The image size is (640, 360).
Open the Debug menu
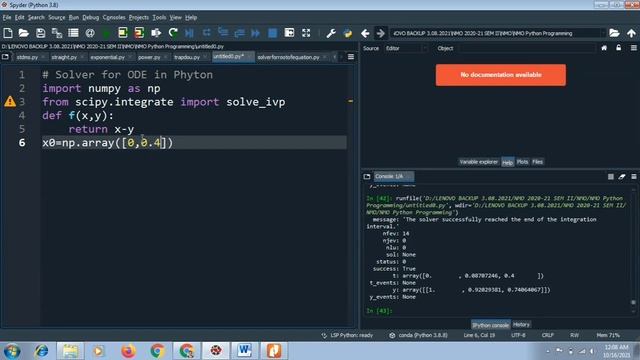click(91, 18)
